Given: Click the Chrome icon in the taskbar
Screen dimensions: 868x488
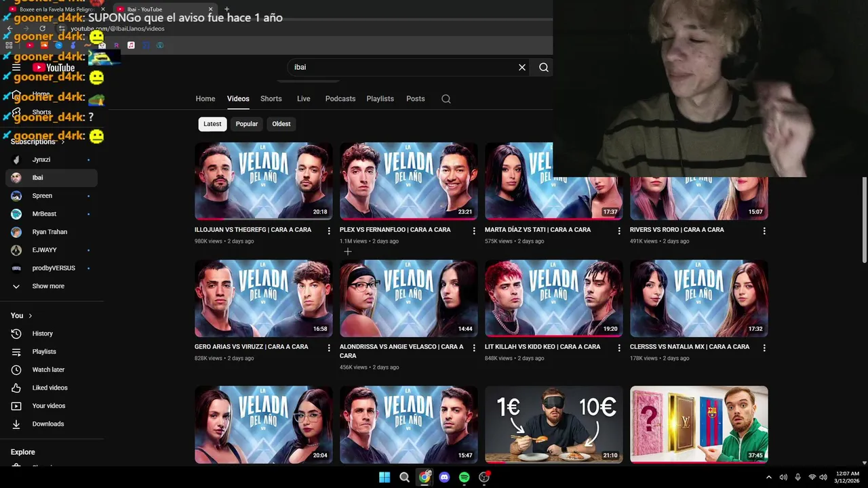Looking at the screenshot, I should coord(425,477).
